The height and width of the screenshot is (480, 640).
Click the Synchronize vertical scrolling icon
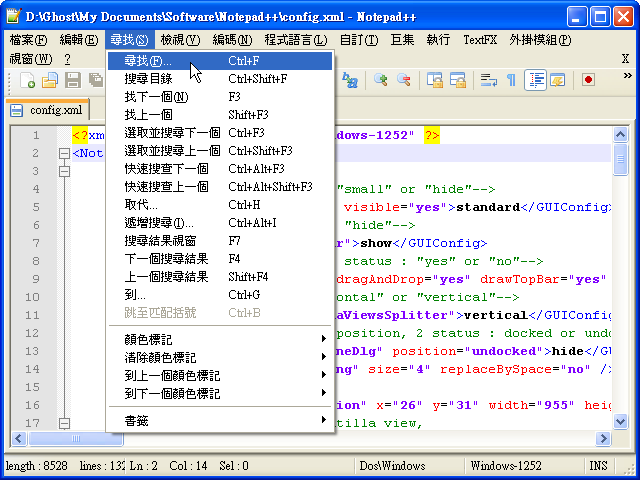pos(435,80)
